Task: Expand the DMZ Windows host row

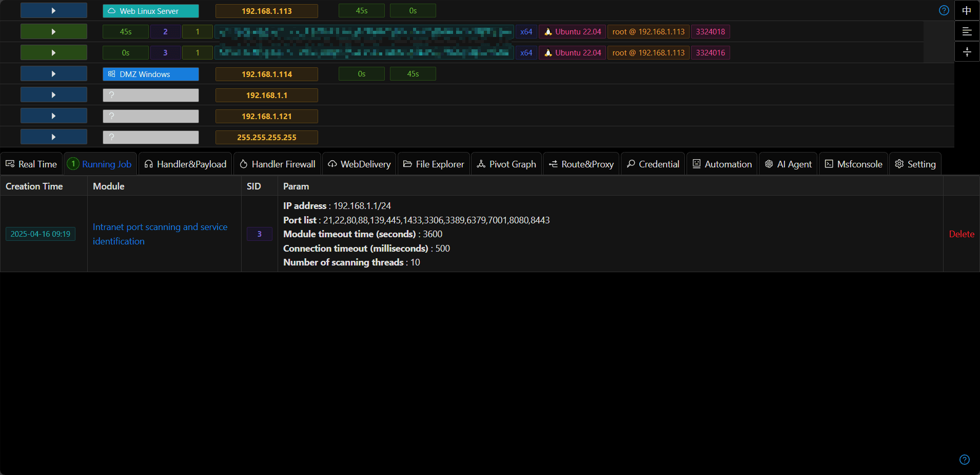Action: 54,74
